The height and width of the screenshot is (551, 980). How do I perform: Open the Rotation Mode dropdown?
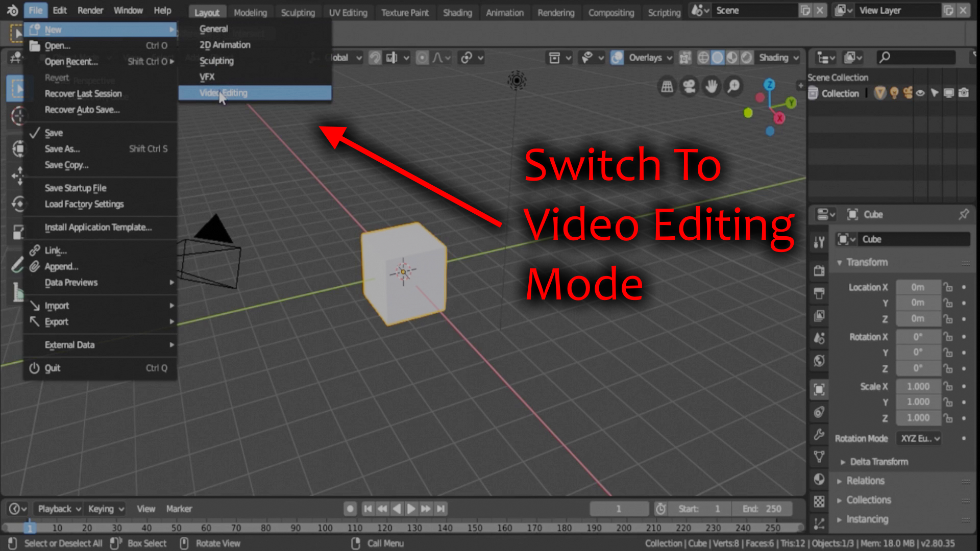[x=919, y=438]
